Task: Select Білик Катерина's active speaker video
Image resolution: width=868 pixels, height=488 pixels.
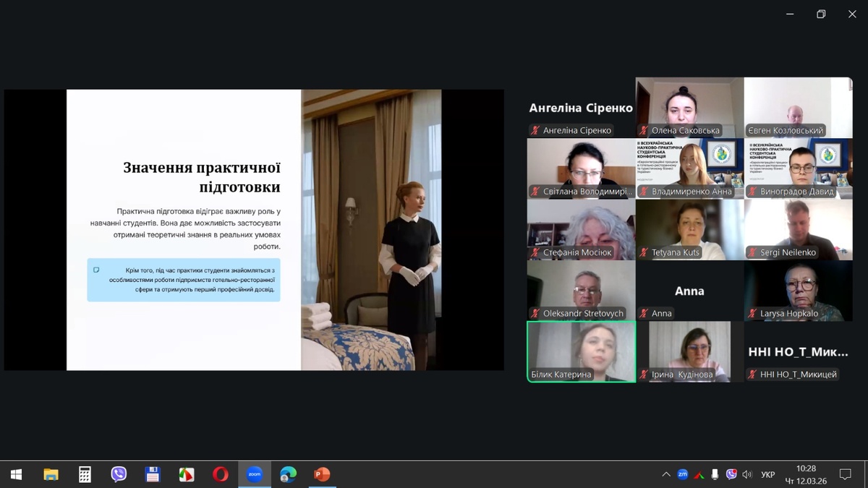Action: (581, 351)
